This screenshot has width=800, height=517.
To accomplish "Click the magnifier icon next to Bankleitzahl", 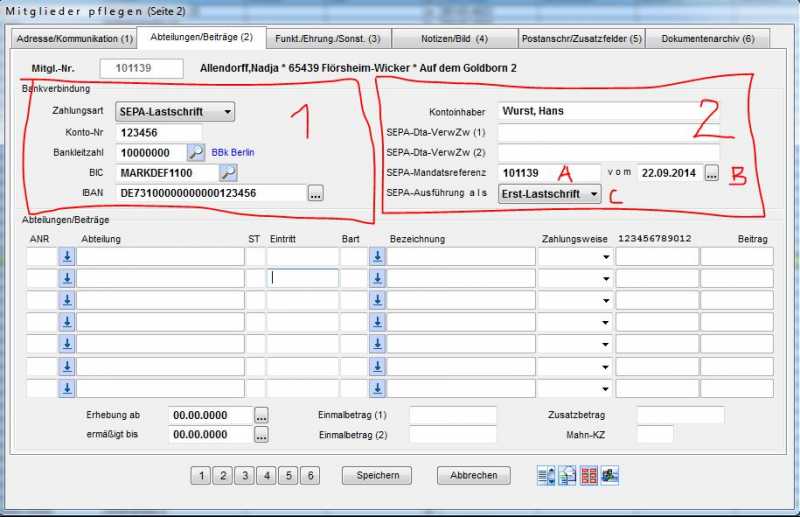I will [x=196, y=153].
